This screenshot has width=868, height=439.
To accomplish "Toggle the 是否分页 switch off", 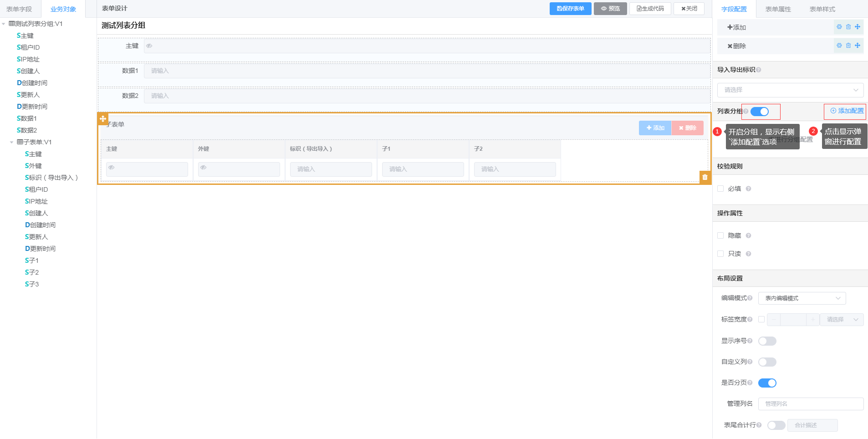I will tap(767, 383).
